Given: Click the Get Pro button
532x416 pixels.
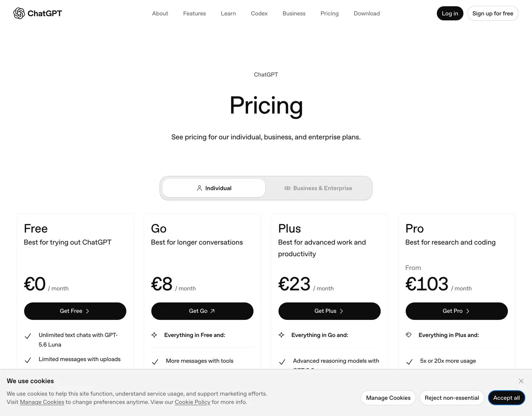Looking at the screenshot, I should coord(457,311).
